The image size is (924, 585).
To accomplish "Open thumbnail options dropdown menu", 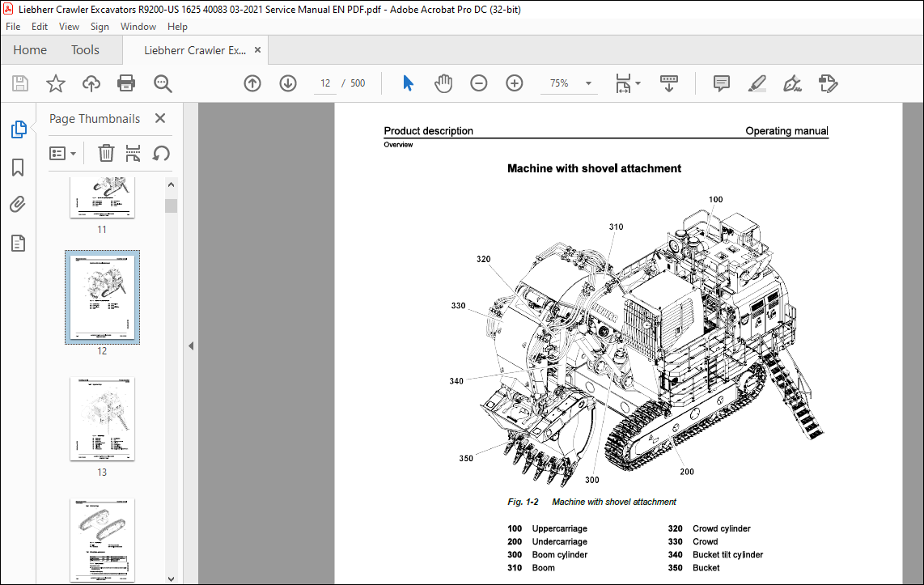I will [62, 153].
